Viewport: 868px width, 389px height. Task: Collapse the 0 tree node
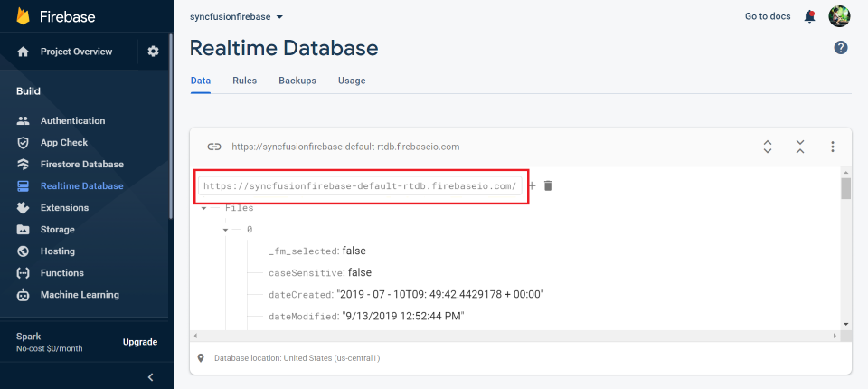click(x=225, y=230)
